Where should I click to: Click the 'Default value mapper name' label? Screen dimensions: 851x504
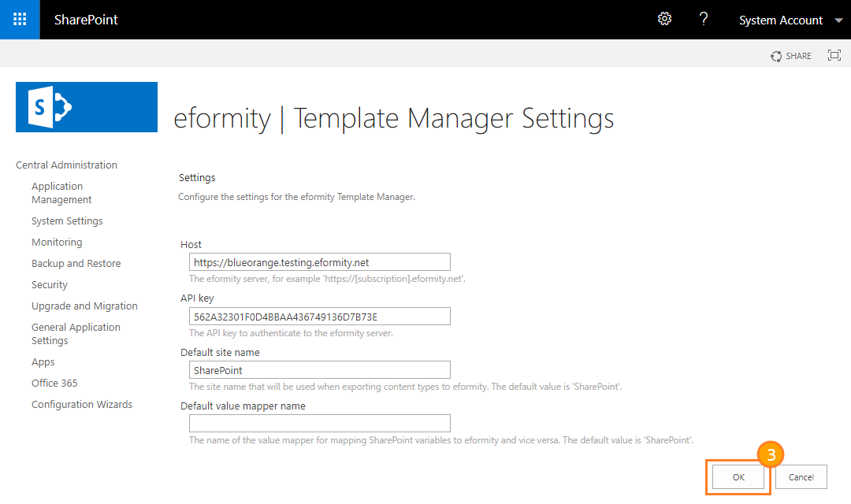243,406
